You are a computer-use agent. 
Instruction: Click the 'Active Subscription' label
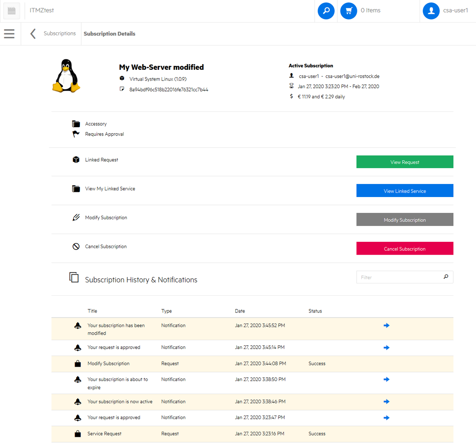[311, 66]
